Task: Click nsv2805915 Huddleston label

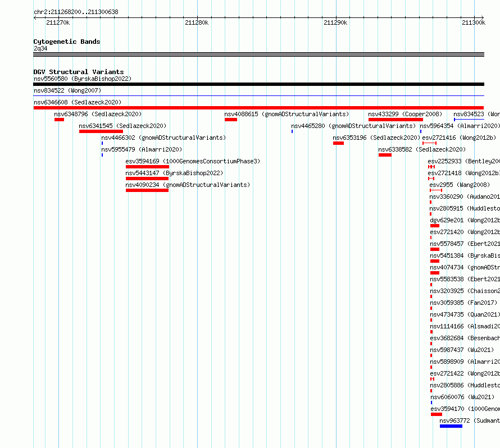Action: coord(465,208)
